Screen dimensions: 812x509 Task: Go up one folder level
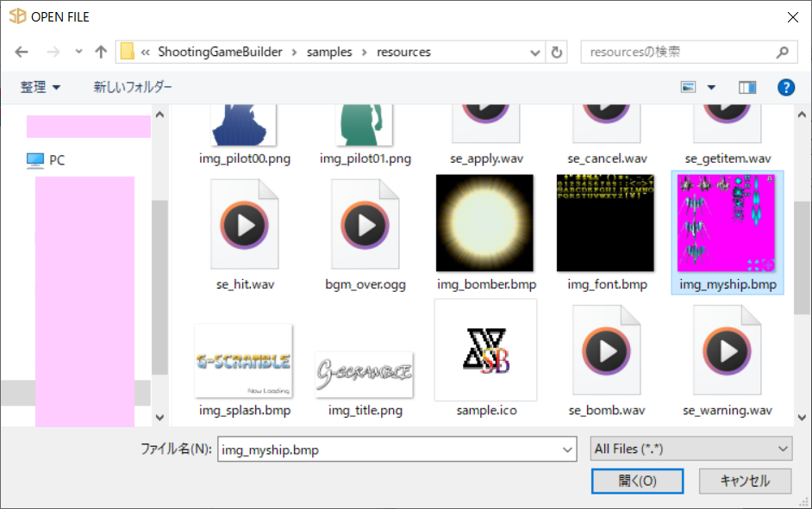101,53
